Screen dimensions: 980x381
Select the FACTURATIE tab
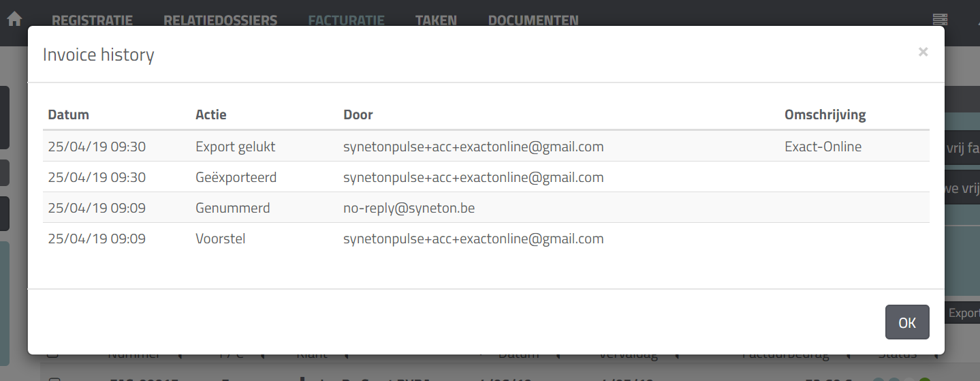pyautogui.click(x=346, y=20)
